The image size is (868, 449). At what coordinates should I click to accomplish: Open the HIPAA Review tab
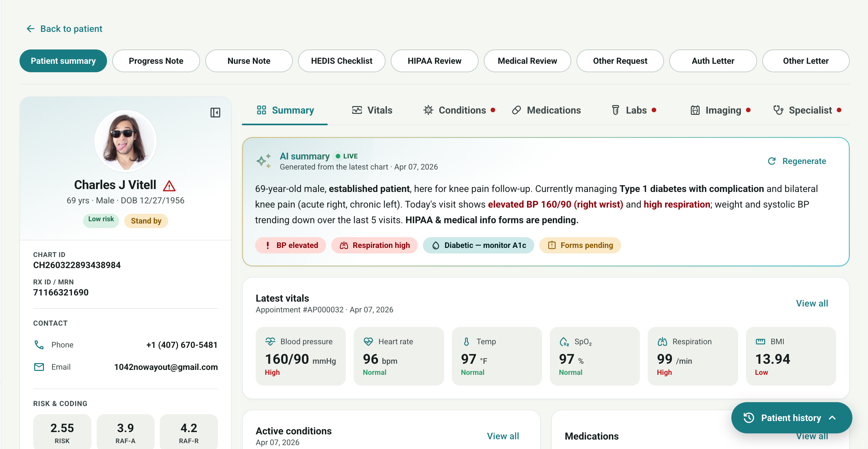tap(434, 61)
